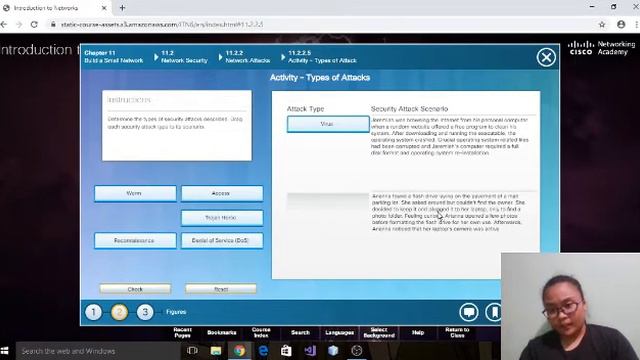Click the Check button
Screen dimensions: 640x360
click(135, 289)
